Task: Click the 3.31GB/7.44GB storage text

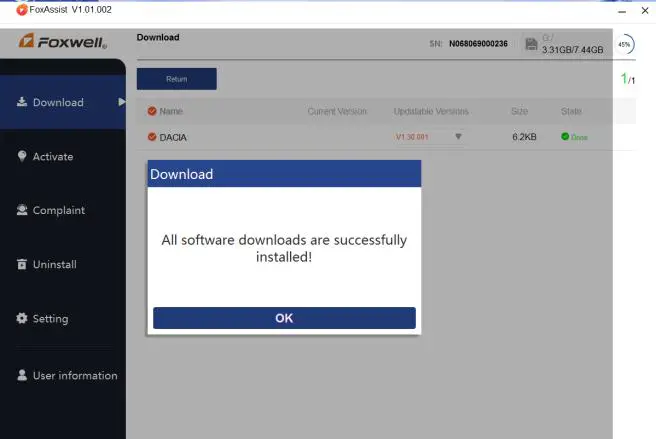Action: 572,50
